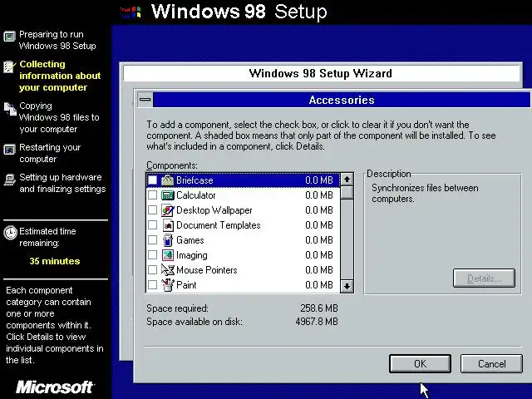Click the components list scroll down arrow
532x399 pixels.
click(347, 286)
